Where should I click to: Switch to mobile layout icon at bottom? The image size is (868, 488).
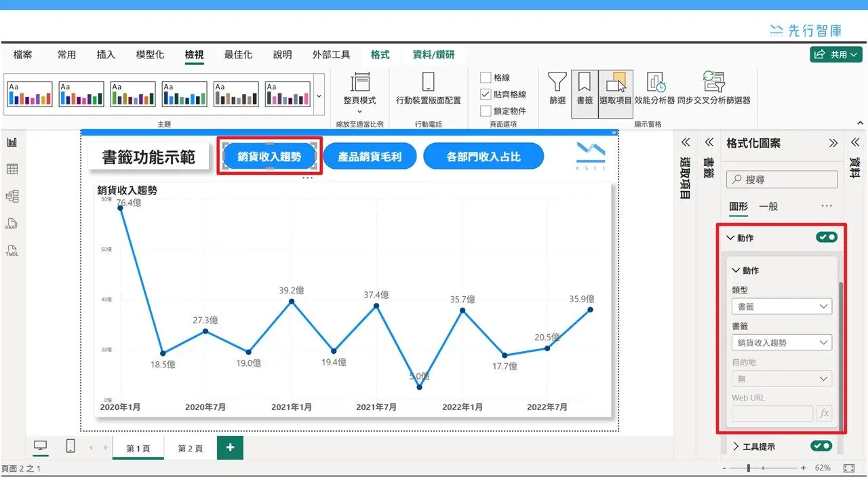coord(70,447)
